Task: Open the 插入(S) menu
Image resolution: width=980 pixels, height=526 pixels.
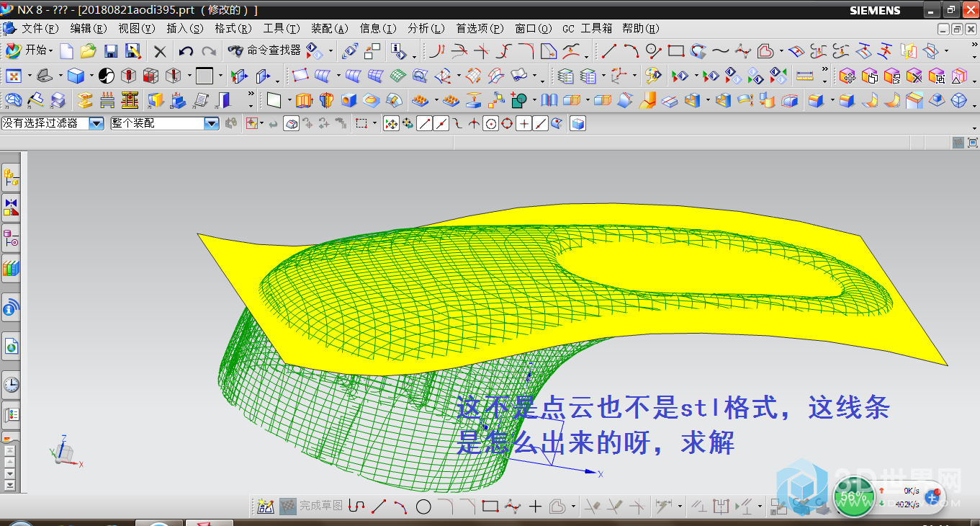Action: [x=185, y=28]
